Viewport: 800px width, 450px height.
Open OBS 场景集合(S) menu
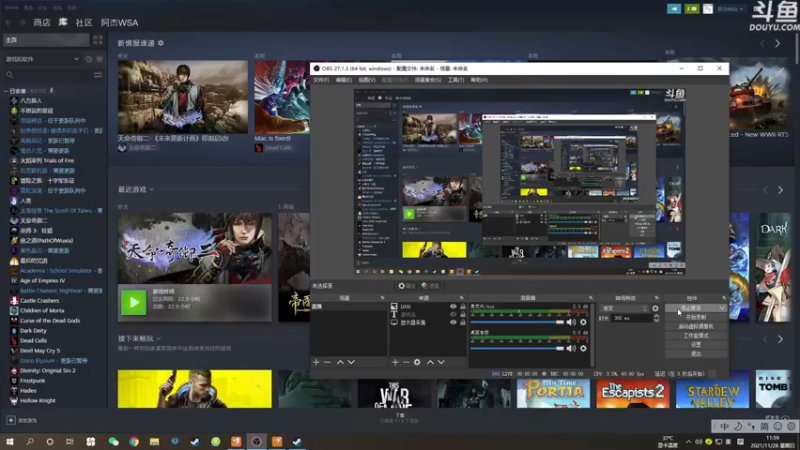coord(428,80)
